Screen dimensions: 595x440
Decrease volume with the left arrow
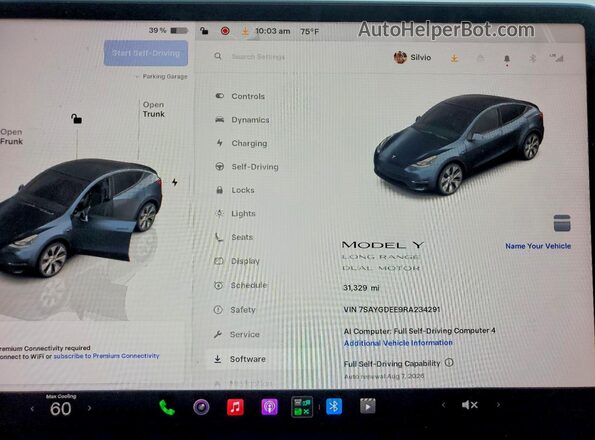coord(443,405)
